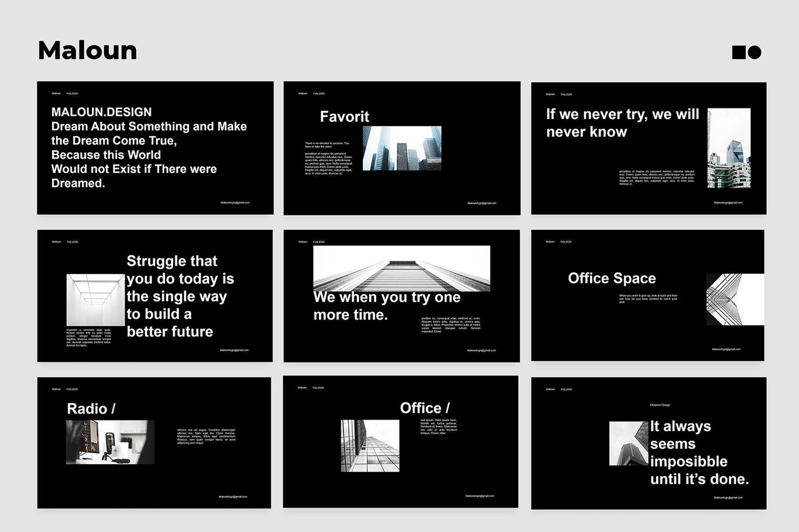799x532 pixels.
Task: Select the building photo beside 'It always seems'
Action: 628,443
